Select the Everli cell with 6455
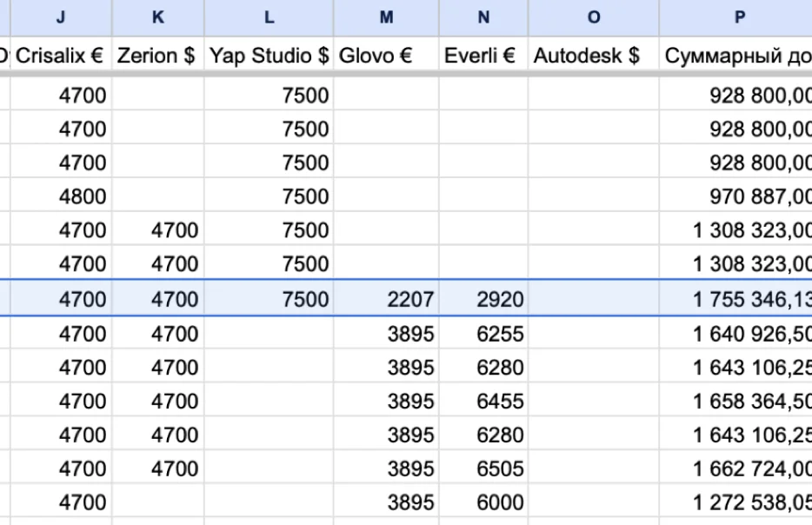This screenshot has width=812, height=525. click(x=483, y=401)
